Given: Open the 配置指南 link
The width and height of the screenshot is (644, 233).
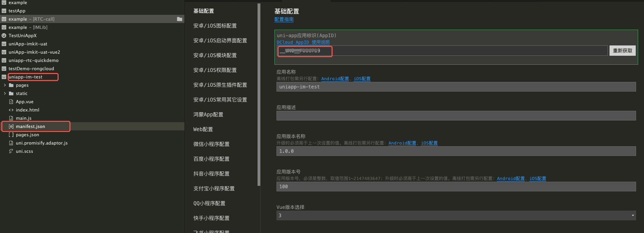Looking at the screenshot, I should point(284,20).
